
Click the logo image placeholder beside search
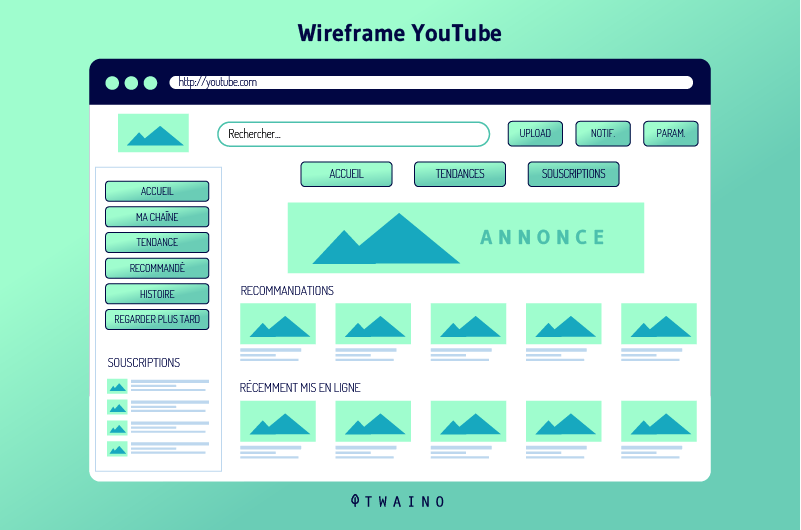coord(153,133)
